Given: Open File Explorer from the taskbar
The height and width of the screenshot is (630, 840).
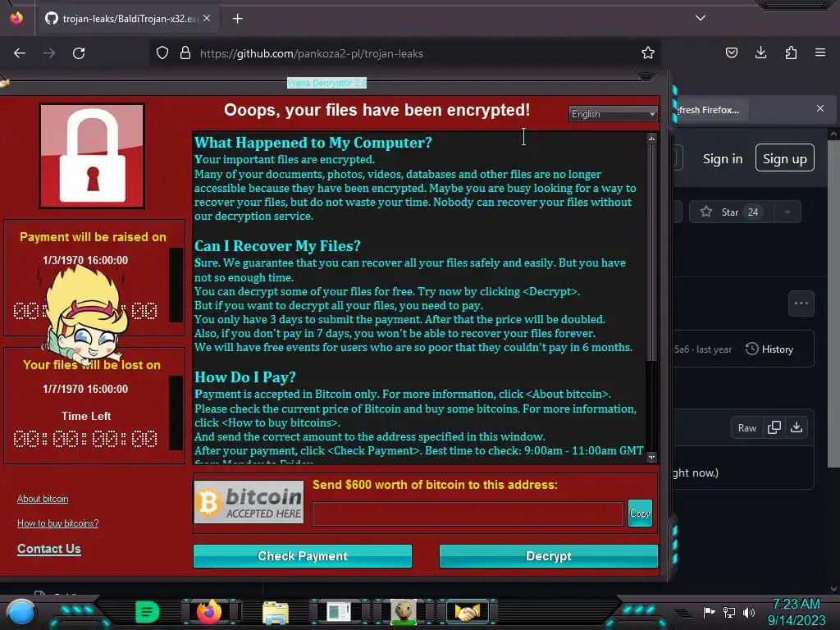Looking at the screenshot, I should [276, 612].
